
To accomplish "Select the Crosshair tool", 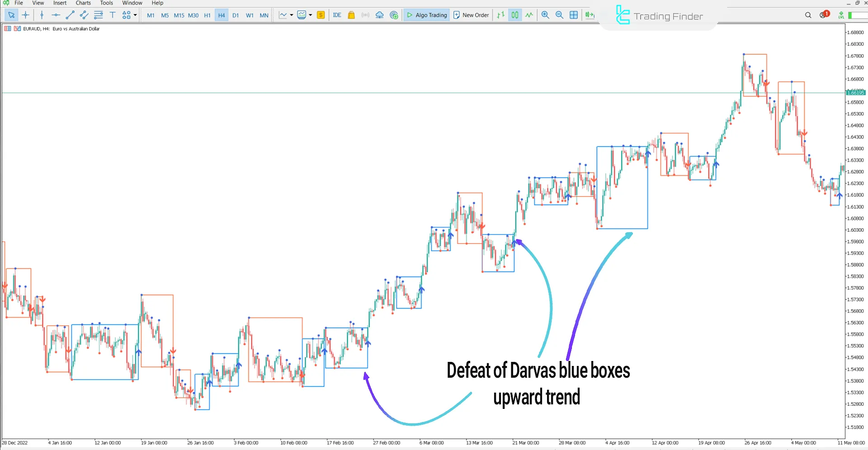I will [x=26, y=15].
